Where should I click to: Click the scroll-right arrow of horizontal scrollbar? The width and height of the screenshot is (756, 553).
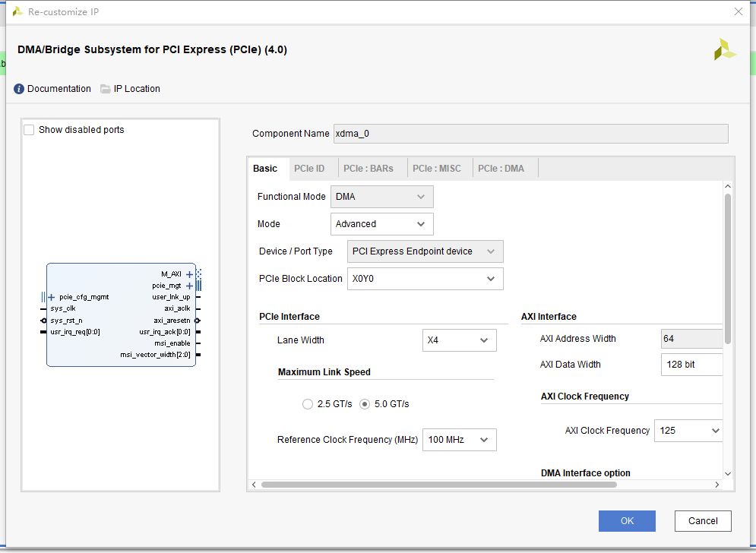click(717, 485)
